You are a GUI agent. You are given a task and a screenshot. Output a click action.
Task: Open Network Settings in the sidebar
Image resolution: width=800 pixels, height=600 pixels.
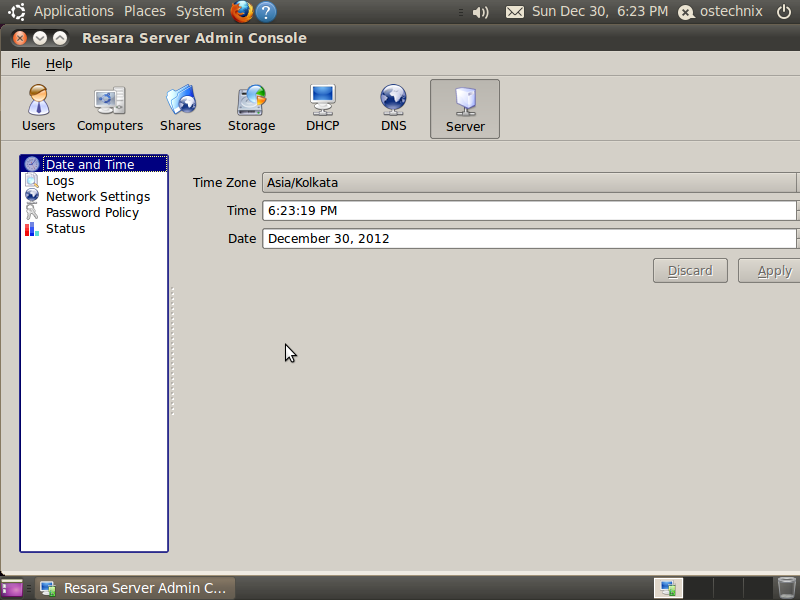[94, 196]
